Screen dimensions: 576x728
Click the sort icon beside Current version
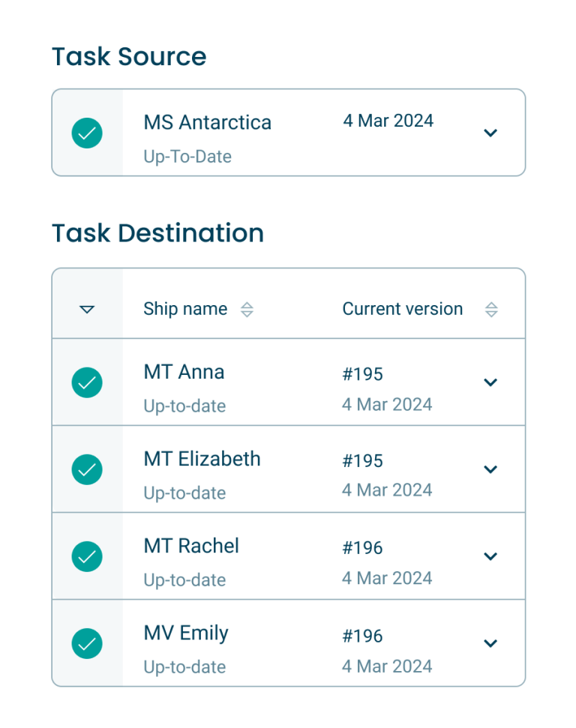[x=492, y=308]
